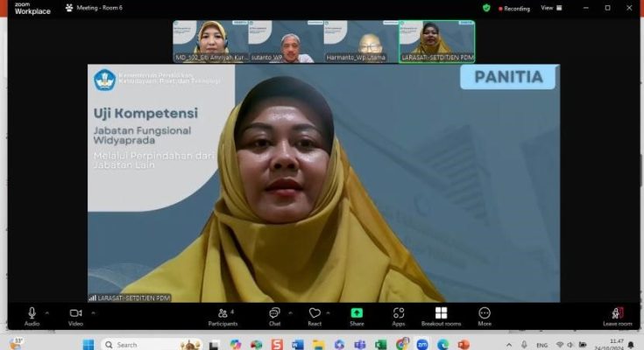Mute the microphone with the Audio button
Image resolution: width=644 pixels, height=350 pixels.
point(32,314)
